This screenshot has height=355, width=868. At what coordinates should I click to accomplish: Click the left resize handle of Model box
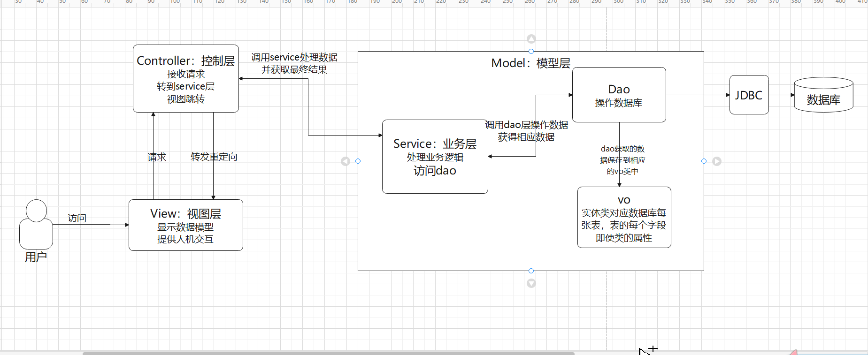(x=358, y=161)
